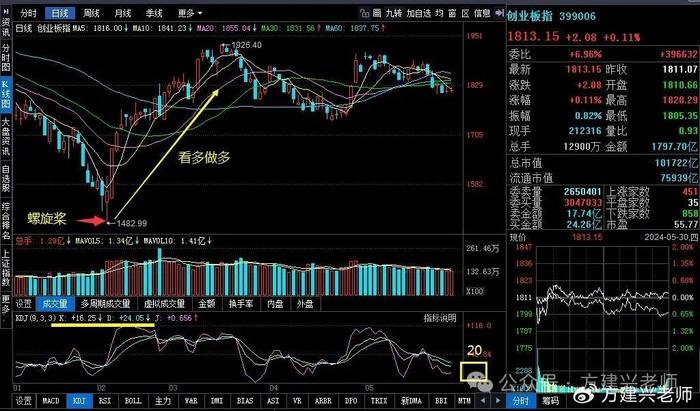Open 综合排名 in the left sidebar
The image size is (700, 411).
pyautogui.click(x=6, y=221)
